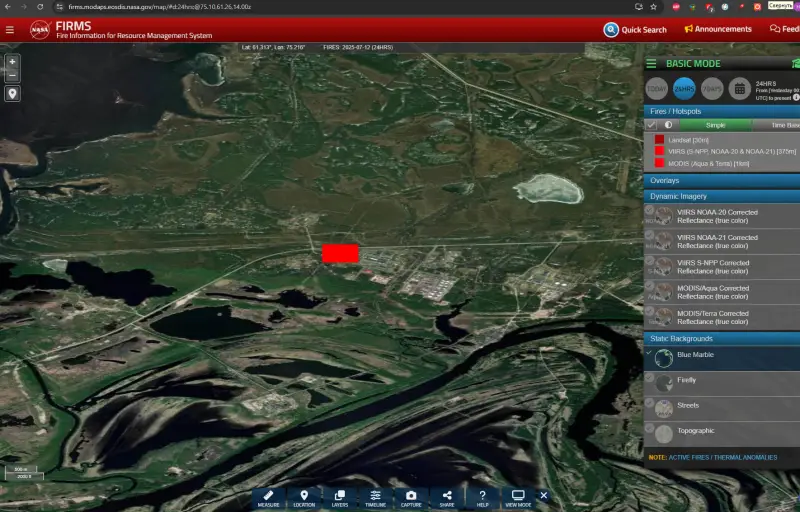Open the Measure tool
800x512 pixels.
coord(268,497)
